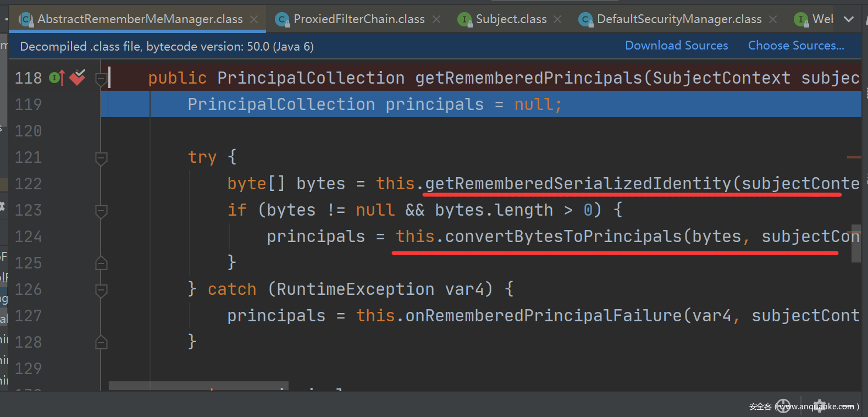Click the interface icon on Subject.class tab

[x=465, y=20]
